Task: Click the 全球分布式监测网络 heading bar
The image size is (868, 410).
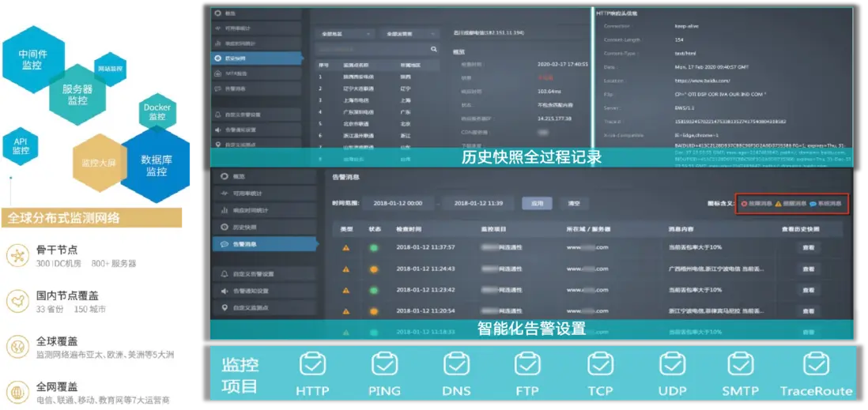Action: click(x=92, y=217)
